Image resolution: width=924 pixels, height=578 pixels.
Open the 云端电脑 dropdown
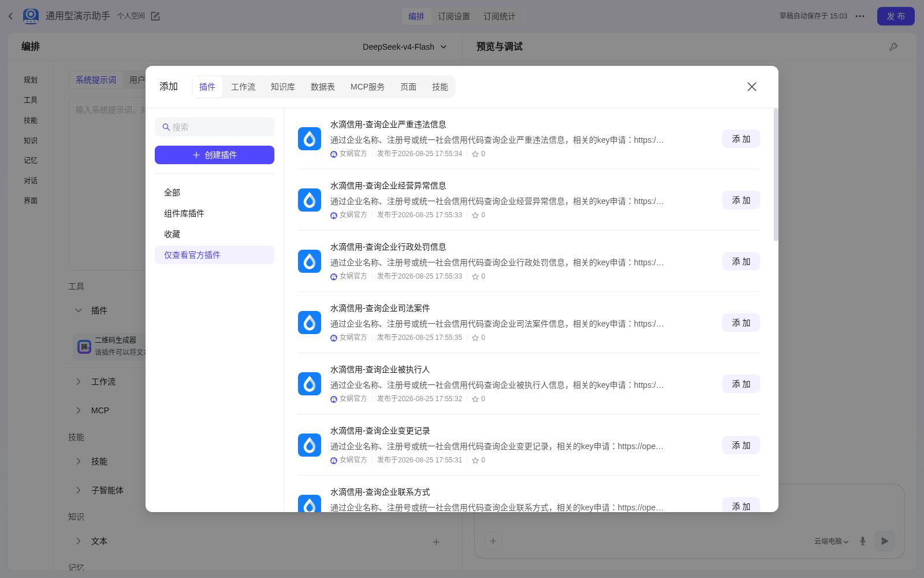832,541
